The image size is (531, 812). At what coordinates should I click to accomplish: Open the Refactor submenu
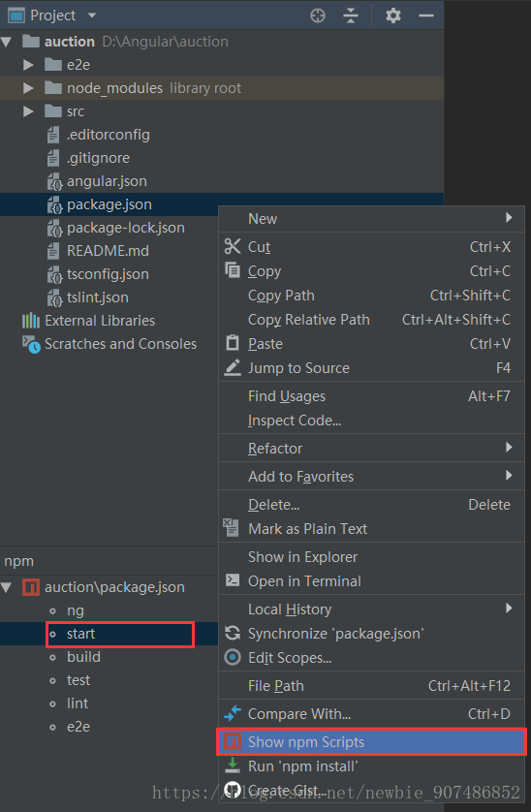(371, 449)
